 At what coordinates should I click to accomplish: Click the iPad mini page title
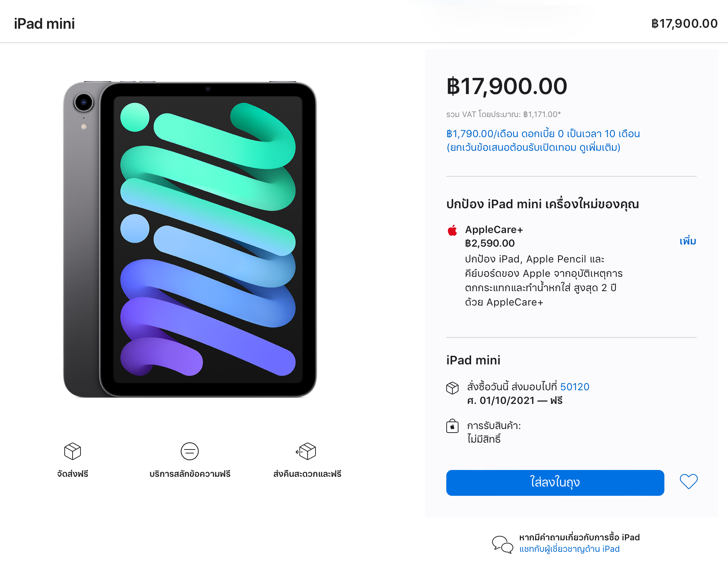point(44,24)
